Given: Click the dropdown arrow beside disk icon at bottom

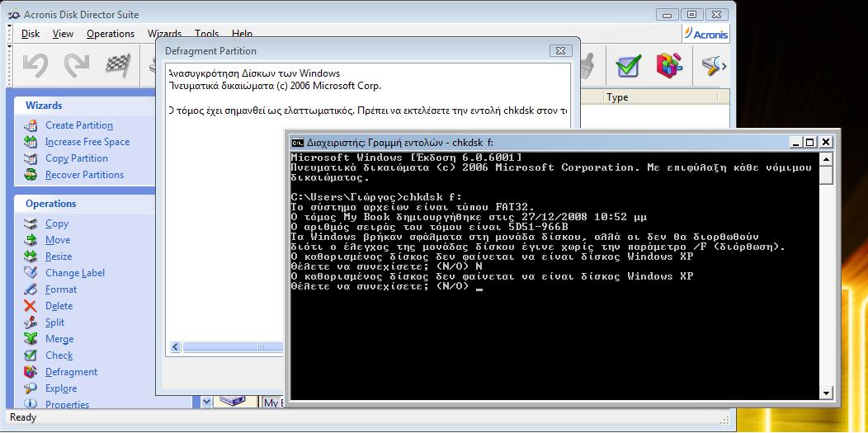Looking at the screenshot, I should pos(206,402).
